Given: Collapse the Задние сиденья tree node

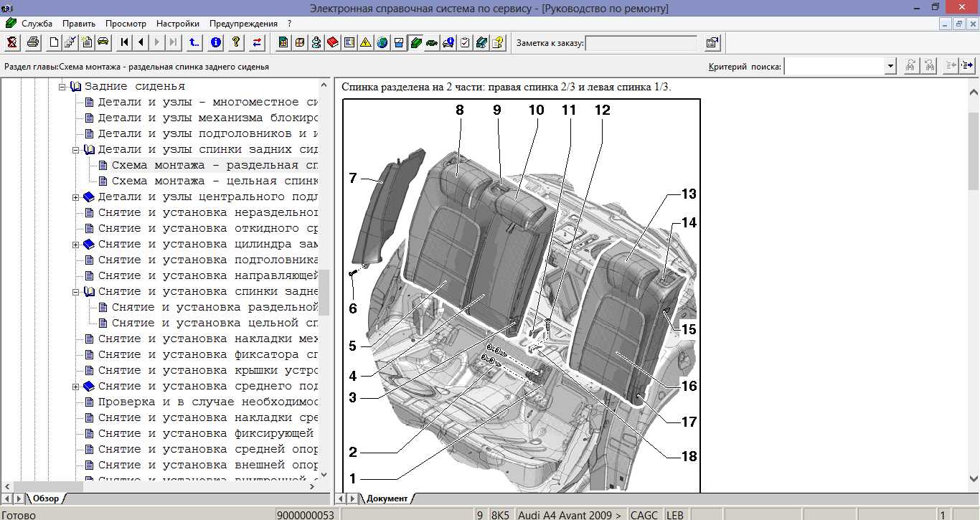Looking at the screenshot, I should point(62,86).
